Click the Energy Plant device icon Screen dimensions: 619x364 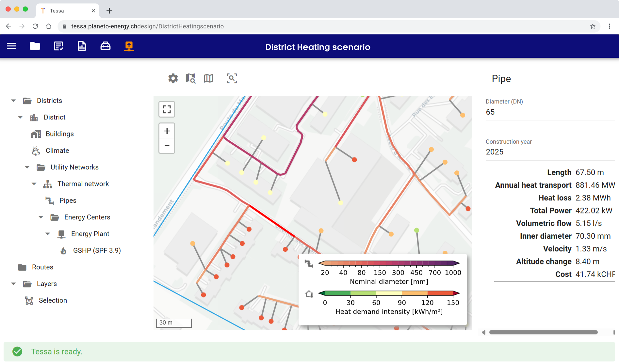tap(61, 234)
